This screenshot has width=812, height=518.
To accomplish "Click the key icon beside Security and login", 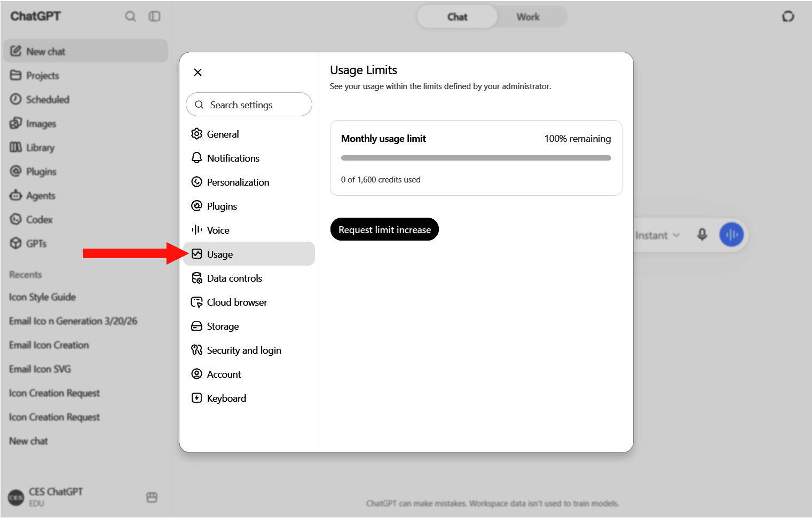I will tap(196, 350).
